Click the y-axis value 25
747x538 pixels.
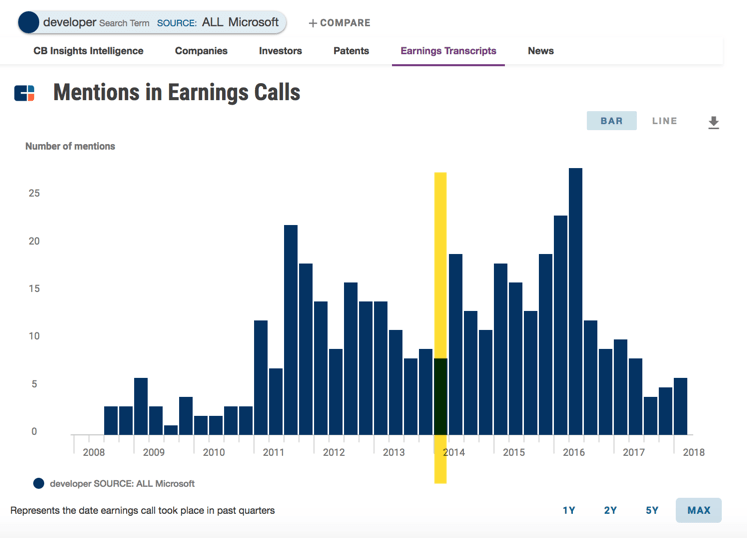34,193
